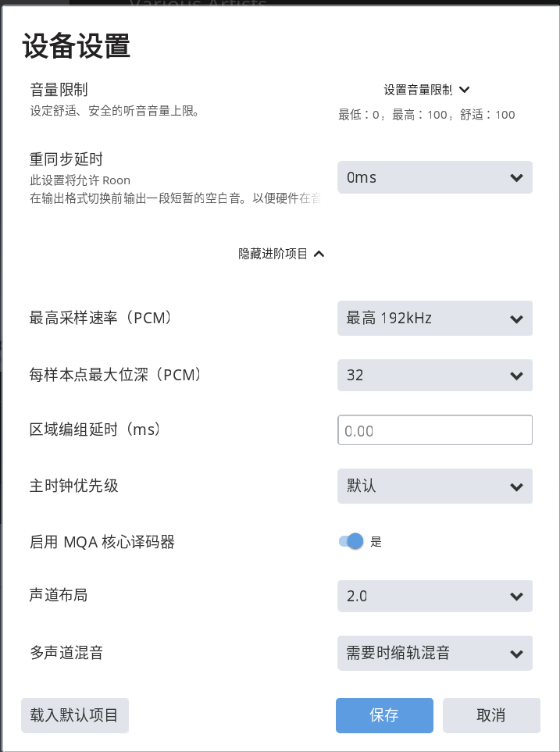Click the chevron arrow in 重同步延时 dropdown
Screen dimensions: 560x752
[x=515, y=178]
